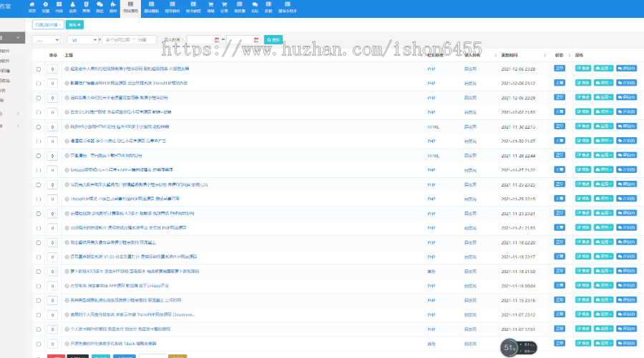Switch to the 淘资源 tab
The image size is (644, 358).
point(240,7)
